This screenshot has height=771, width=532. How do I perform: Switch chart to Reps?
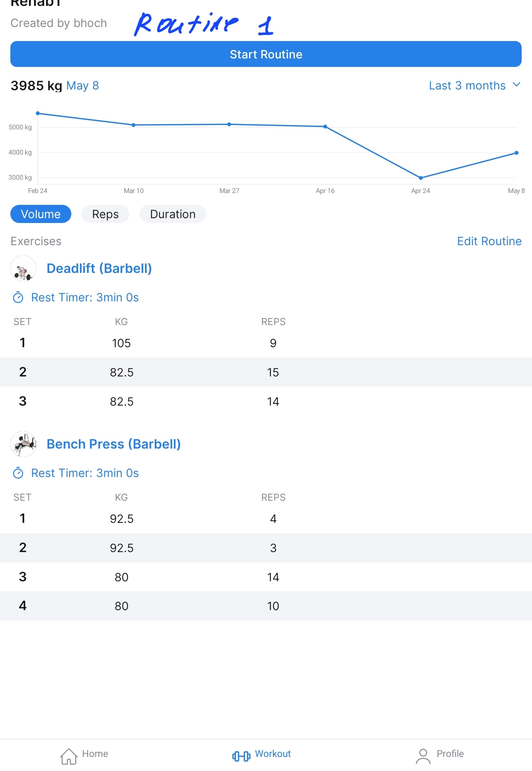click(105, 214)
